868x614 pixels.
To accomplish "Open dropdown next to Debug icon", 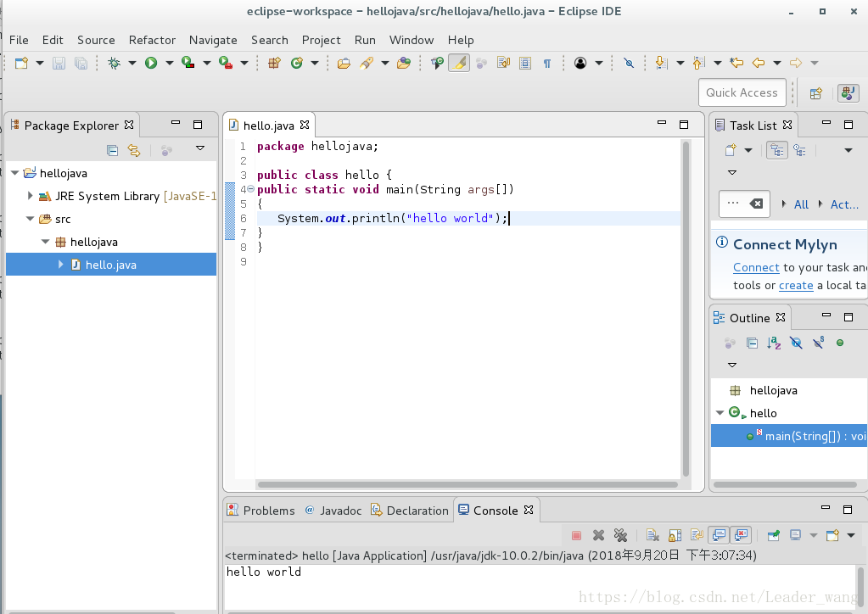I will pyautogui.click(x=132, y=63).
